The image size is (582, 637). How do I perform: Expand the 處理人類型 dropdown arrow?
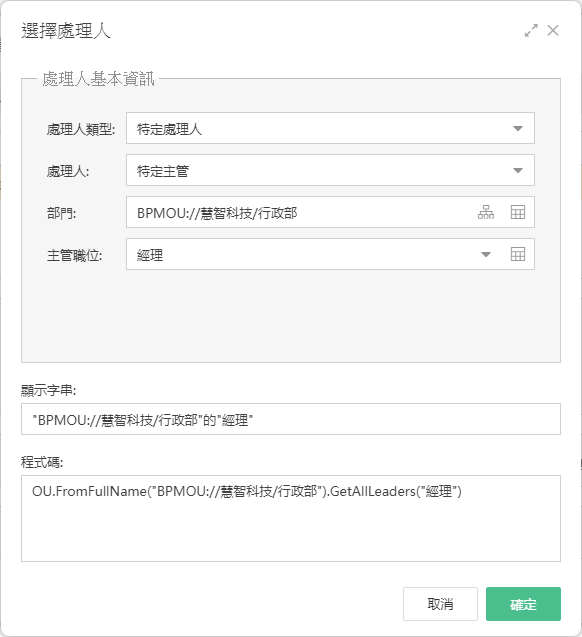click(x=518, y=128)
